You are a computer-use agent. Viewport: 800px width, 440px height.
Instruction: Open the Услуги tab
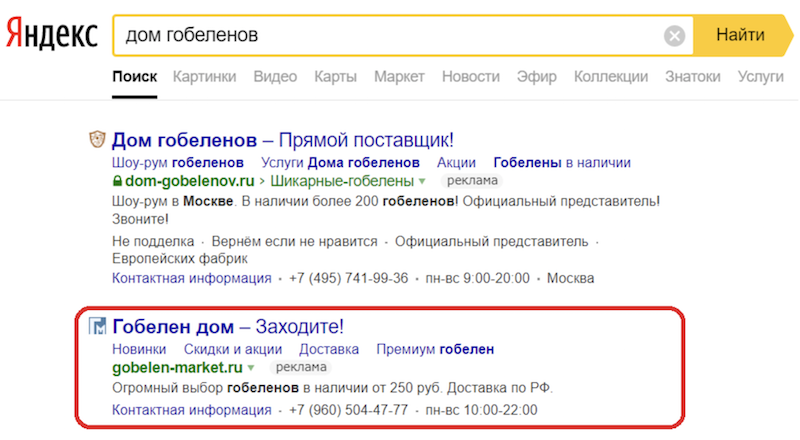pos(760,77)
